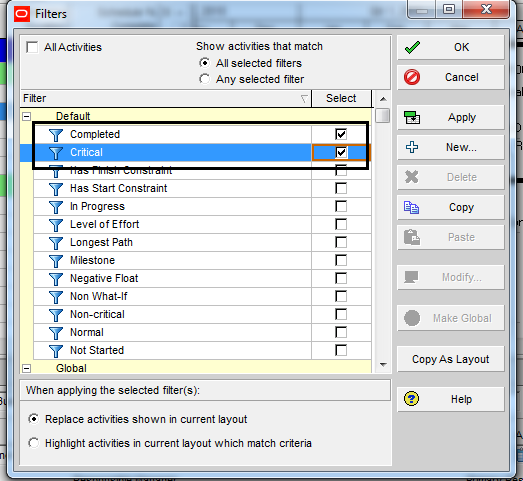Choose Highlight activities which match criteria

(x=34, y=443)
